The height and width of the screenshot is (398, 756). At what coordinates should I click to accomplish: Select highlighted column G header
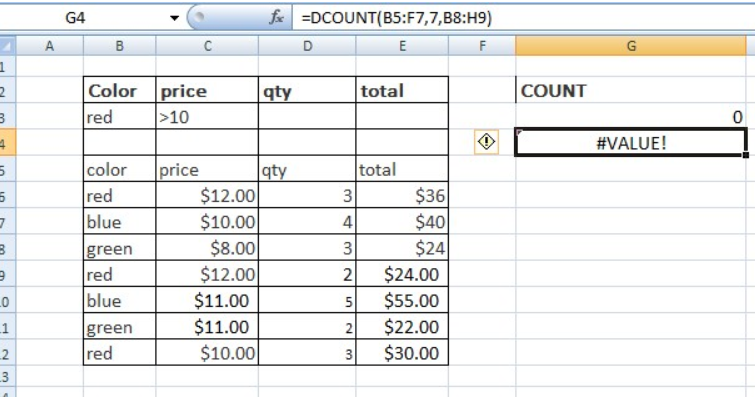[x=631, y=46]
